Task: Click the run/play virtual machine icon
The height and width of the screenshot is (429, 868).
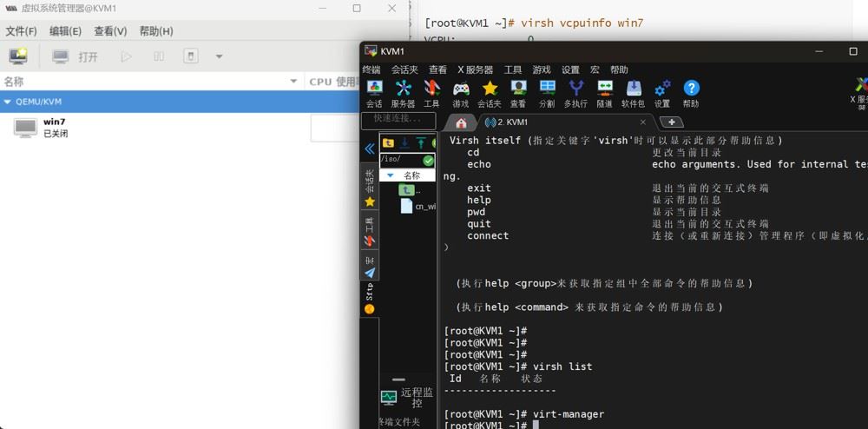Action: click(x=126, y=56)
